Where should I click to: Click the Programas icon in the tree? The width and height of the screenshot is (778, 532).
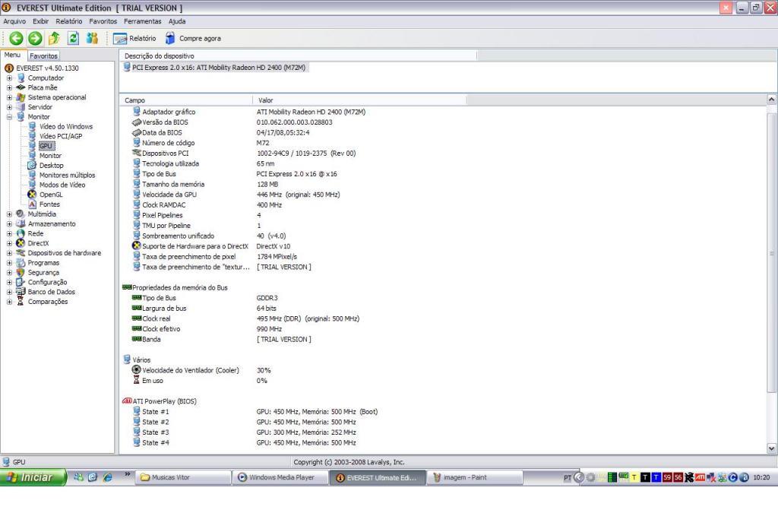coord(21,262)
